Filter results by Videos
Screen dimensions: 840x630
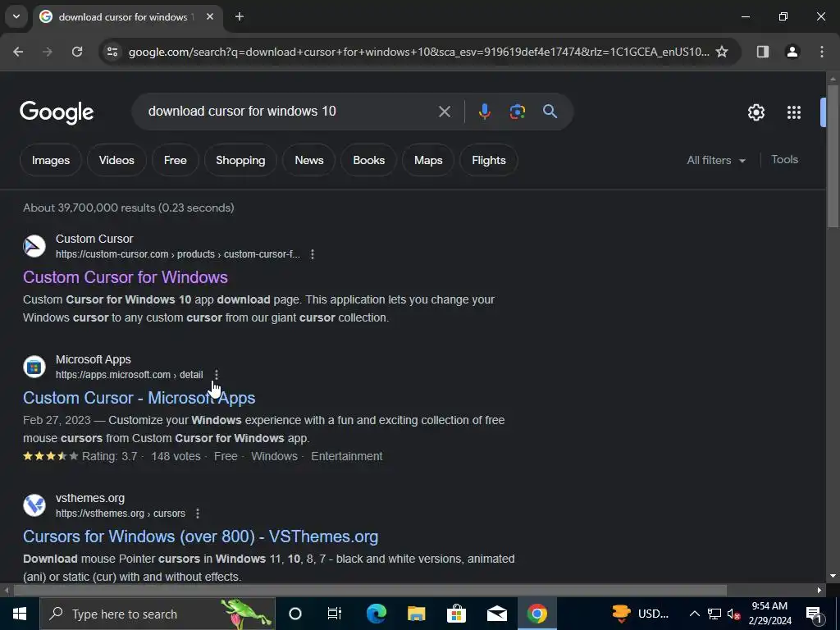tap(116, 160)
